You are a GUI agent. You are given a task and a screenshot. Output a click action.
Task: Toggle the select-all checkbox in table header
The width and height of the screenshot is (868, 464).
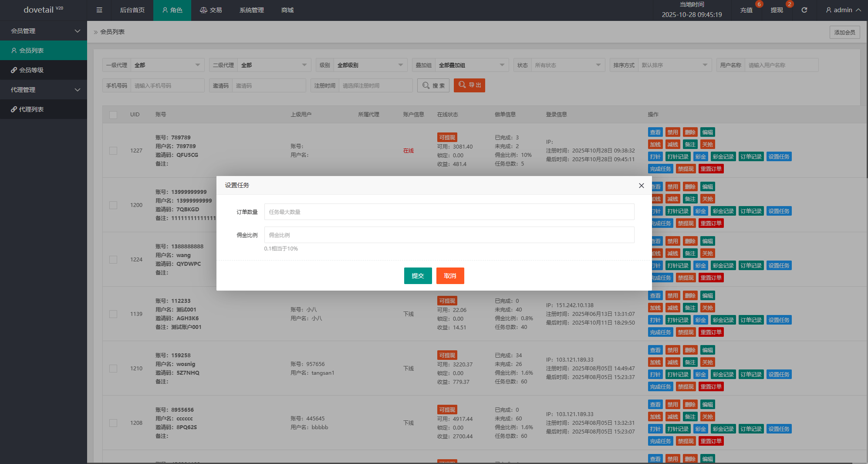coord(113,115)
